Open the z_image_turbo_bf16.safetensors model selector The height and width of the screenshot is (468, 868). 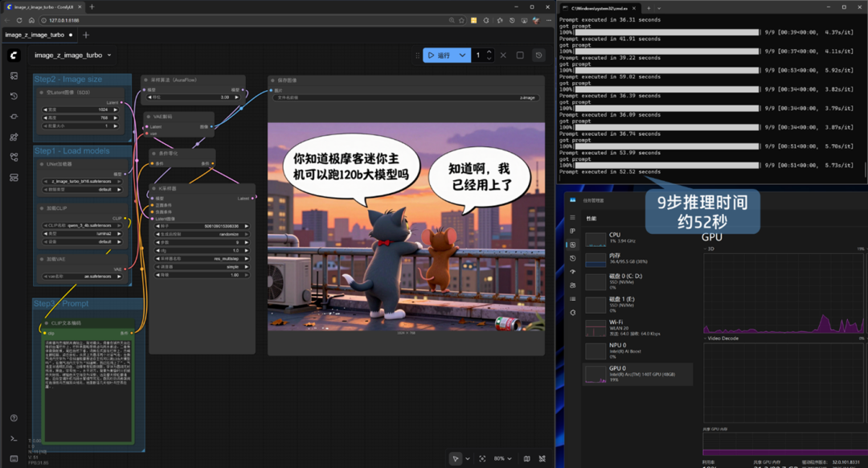[82, 181]
